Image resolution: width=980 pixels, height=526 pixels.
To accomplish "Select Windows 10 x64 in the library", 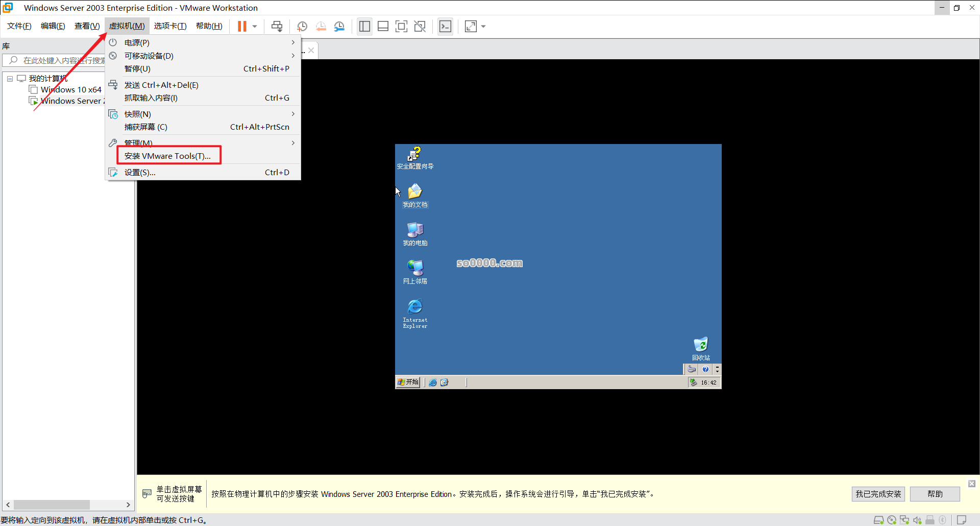I will coord(71,89).
